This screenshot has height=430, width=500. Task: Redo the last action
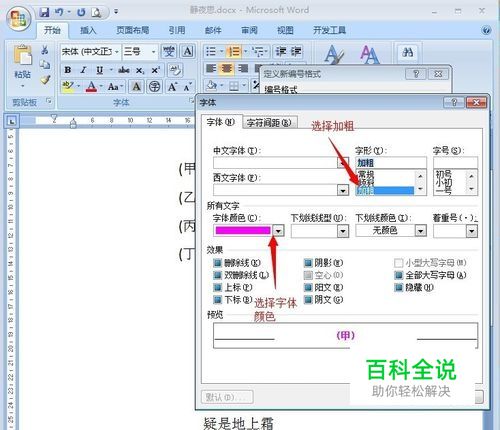coord(81,12)
